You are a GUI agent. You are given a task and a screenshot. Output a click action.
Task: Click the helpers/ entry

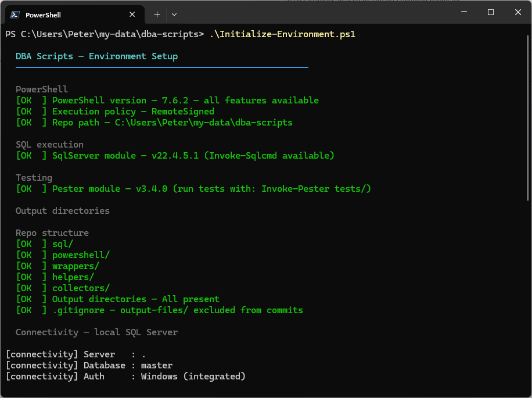click(x=55, y=277)
